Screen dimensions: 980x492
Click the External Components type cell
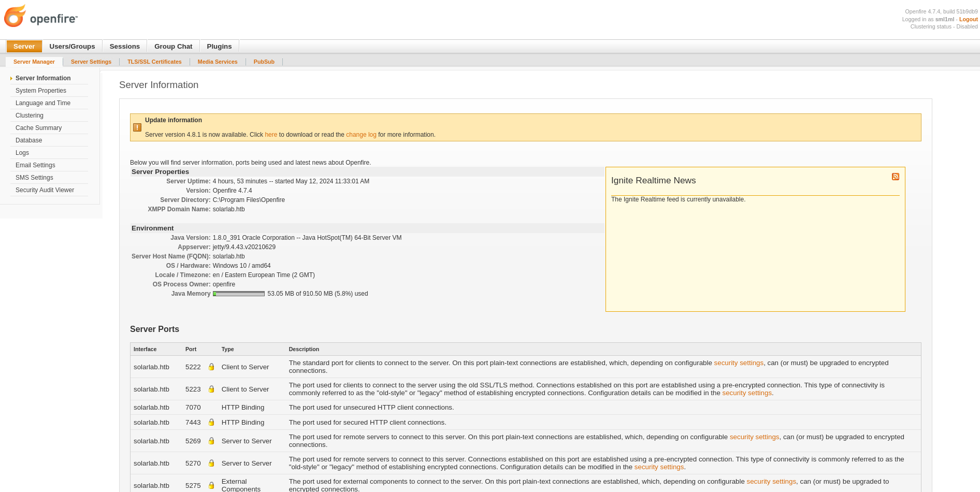pos(241,485)
